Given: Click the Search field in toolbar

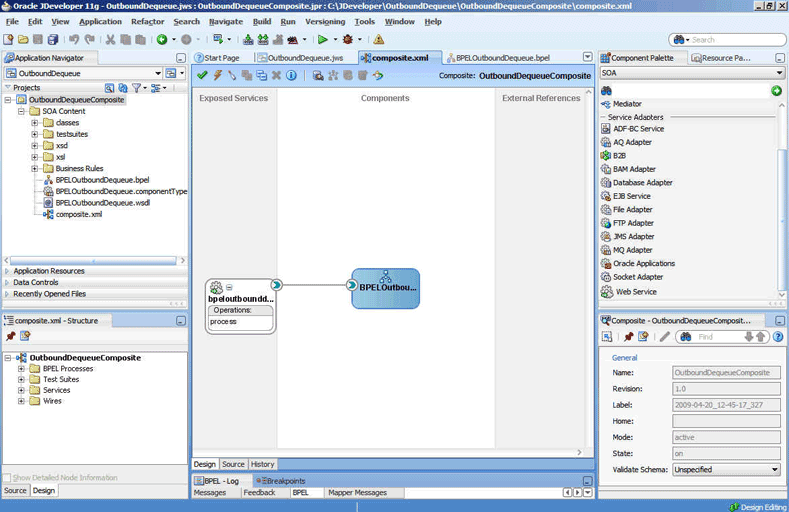Looking at the screenshot, I should pyautogui.click(x=728, y=40).
